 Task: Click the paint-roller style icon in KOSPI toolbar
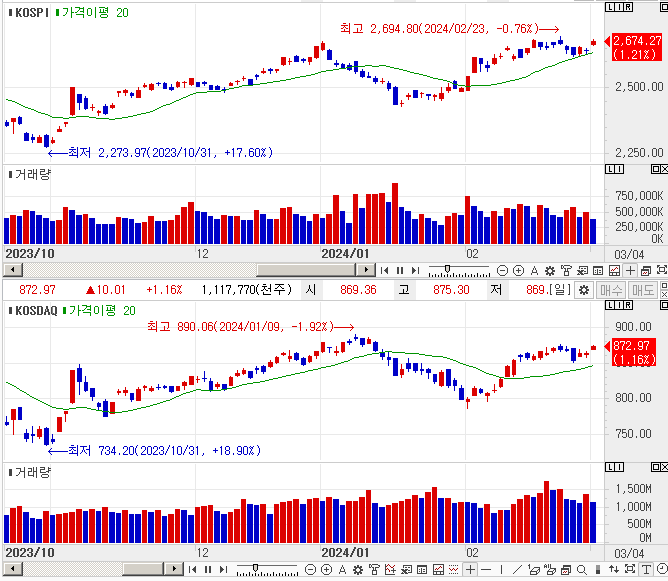coord(566,270)
